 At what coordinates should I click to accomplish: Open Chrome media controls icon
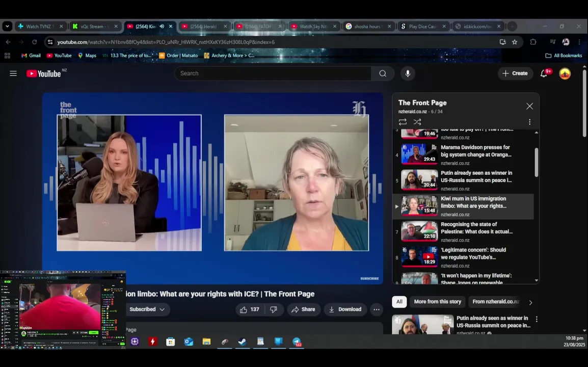[552, 42]
